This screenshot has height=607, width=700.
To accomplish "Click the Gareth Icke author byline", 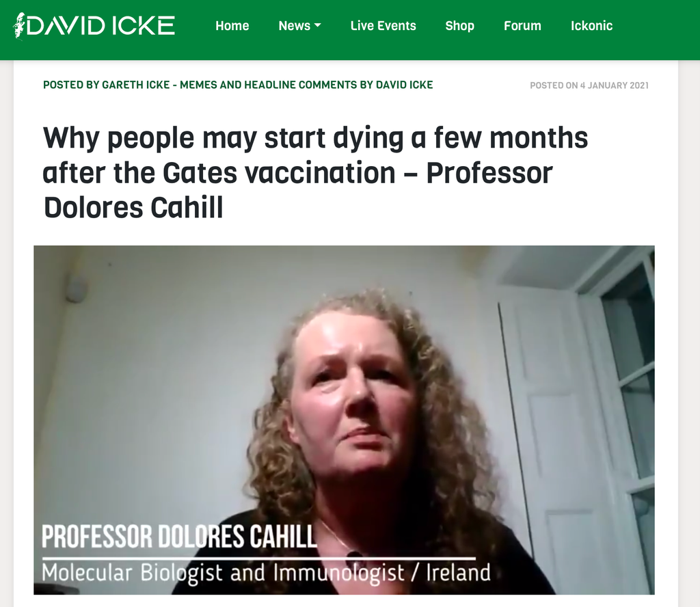I will pos(106,85).
